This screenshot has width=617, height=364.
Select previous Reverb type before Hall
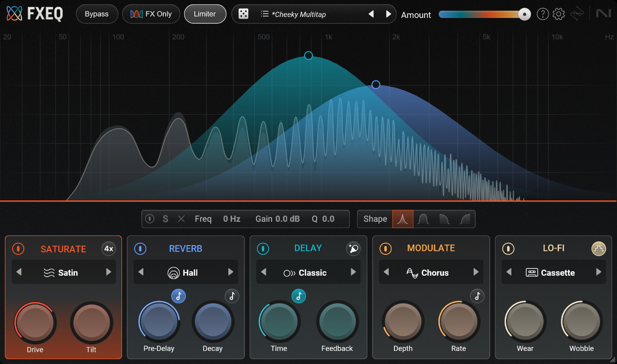[x=141, y=272]
